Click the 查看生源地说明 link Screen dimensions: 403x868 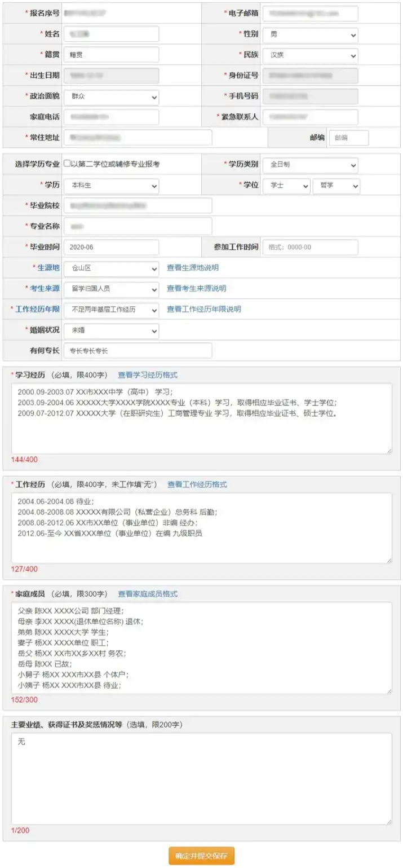(192, 268)
